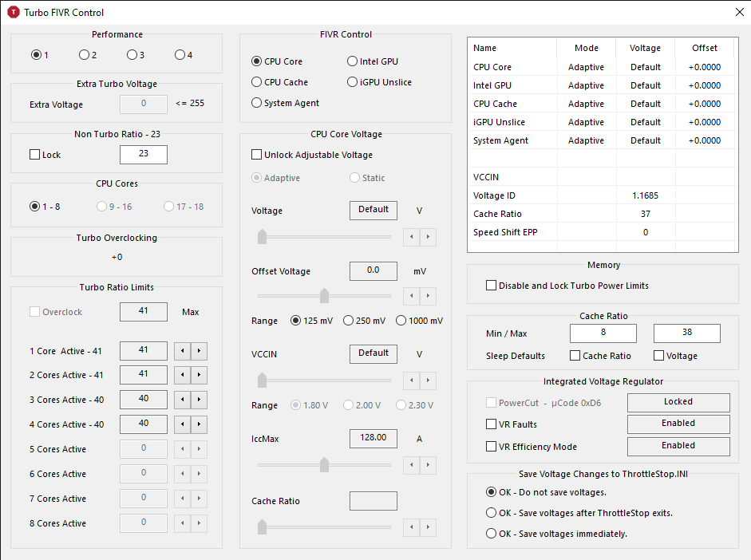The height and width of the screenshot is (560, 751).
Task: Choose Performance profile 3
Action: [132, 55]
